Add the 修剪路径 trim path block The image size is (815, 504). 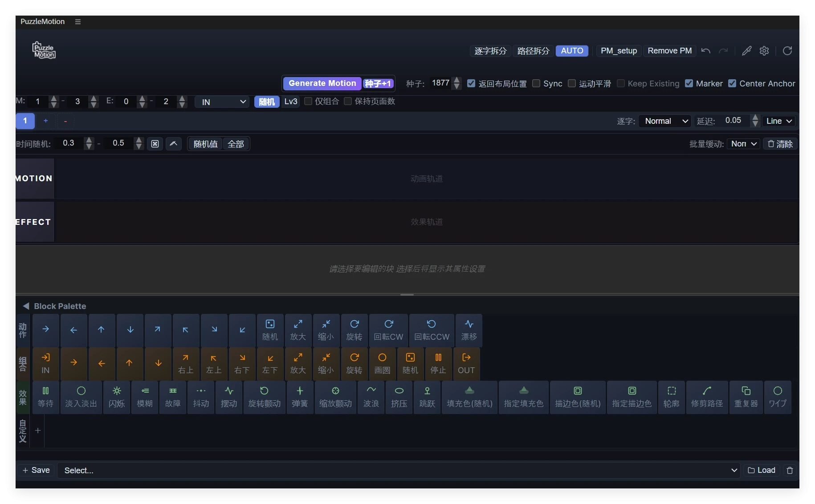tap(707, 397)
